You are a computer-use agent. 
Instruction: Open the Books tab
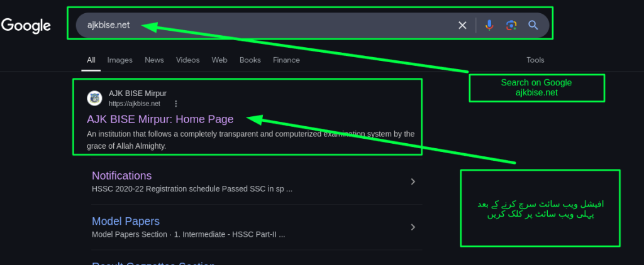click(x=250, y=60)
